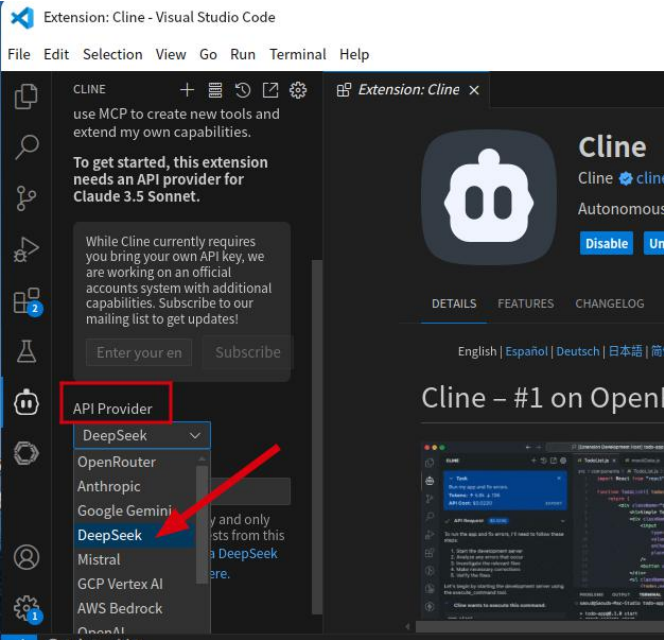Open the Source Control view
Screen dimensions: 664x640
(26, 198)
